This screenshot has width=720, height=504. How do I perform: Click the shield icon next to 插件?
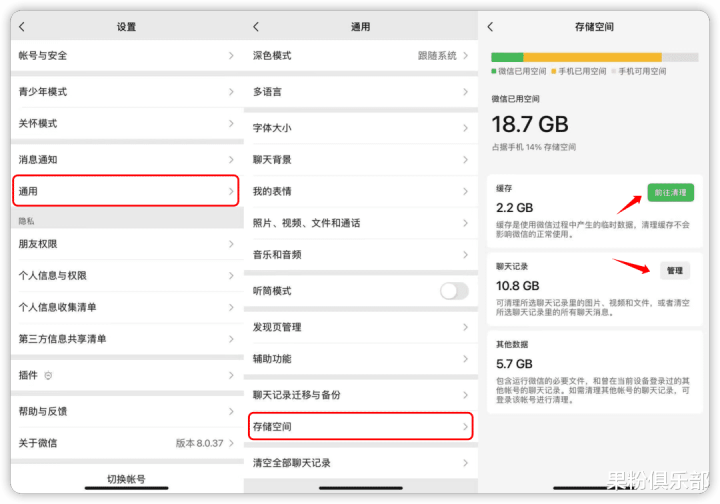(x=48, y=375)
